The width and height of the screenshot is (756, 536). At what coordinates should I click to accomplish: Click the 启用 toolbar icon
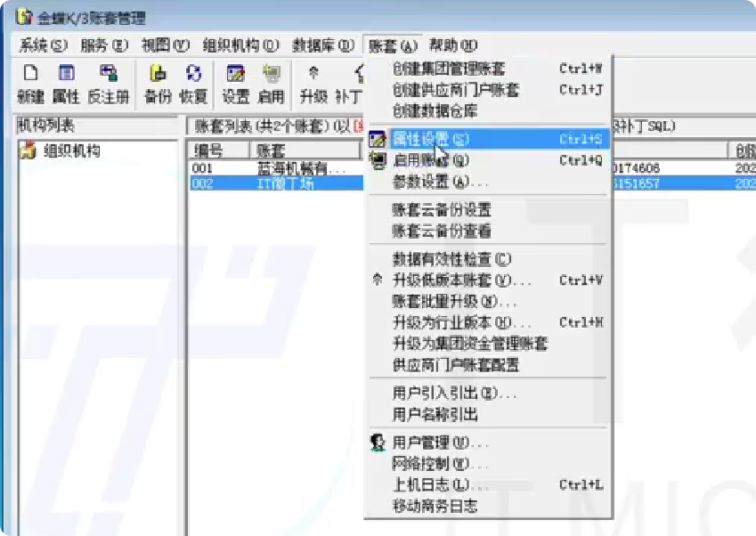pyautogui.click(x=271, y=84)
